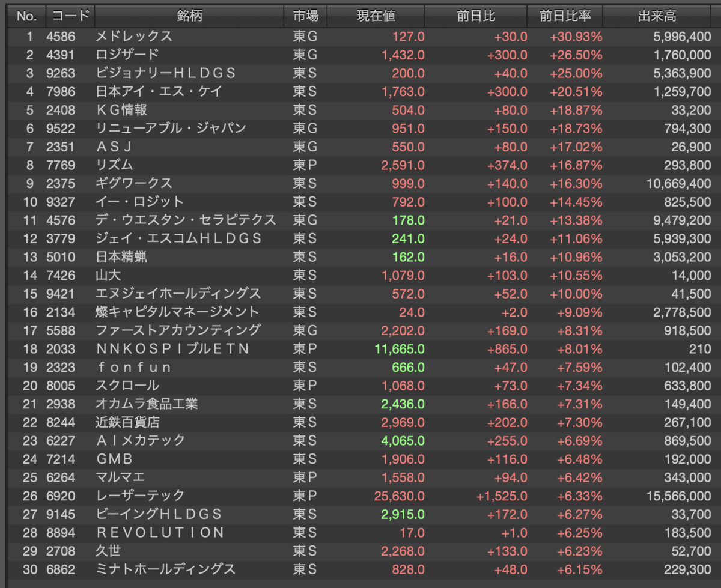
Task: Click volume value 15,566,000
Action: tap(679, 496)
